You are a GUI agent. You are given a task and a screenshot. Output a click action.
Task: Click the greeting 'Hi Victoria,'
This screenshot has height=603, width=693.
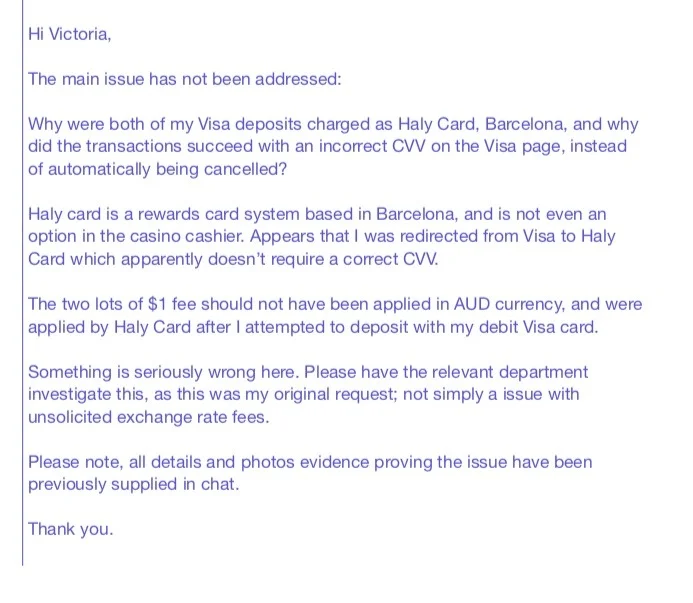[69, 34]
